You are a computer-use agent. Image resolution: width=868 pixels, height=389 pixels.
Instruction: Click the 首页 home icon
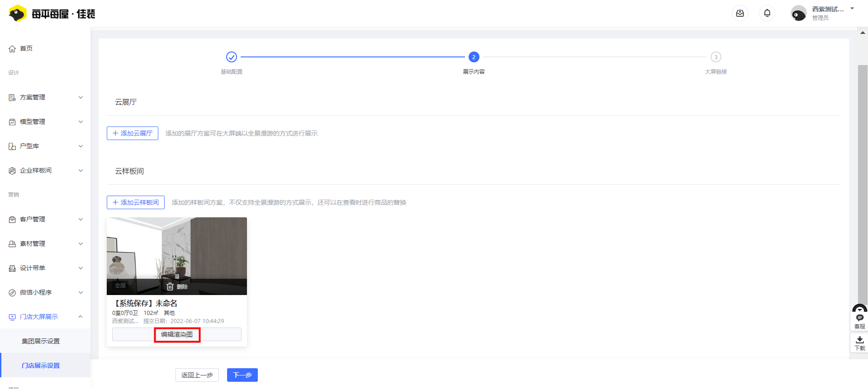click(x=12, y=49)
